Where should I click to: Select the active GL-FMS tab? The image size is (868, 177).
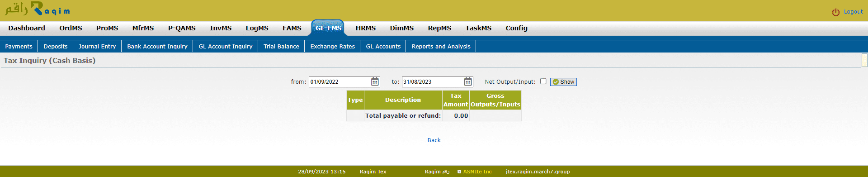point(328,28)
